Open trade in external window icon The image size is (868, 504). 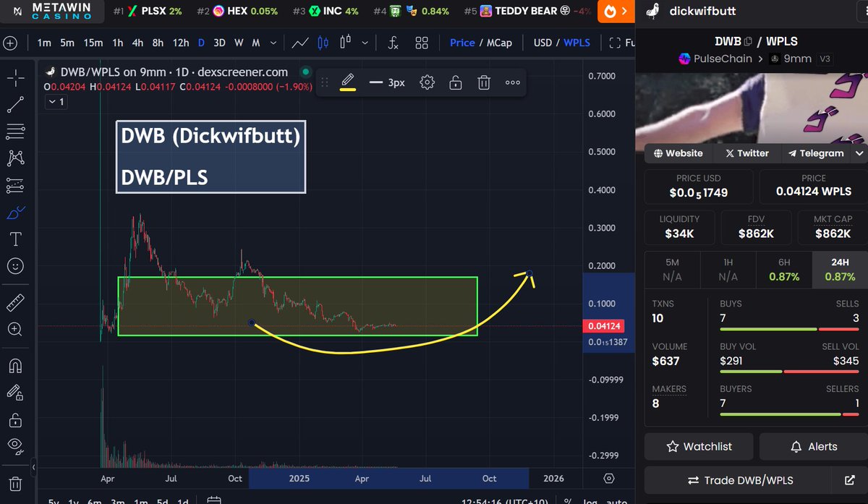pos(850,480)
